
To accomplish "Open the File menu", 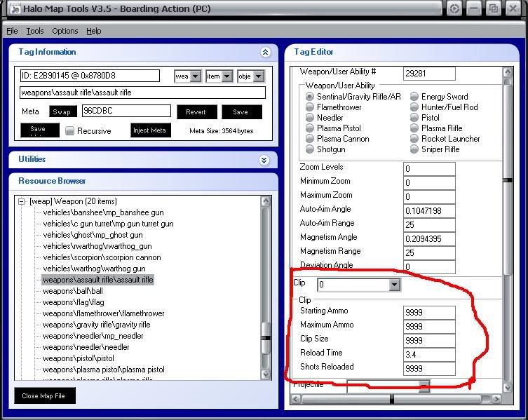I will pyautogui.click(x=12, y=31).
